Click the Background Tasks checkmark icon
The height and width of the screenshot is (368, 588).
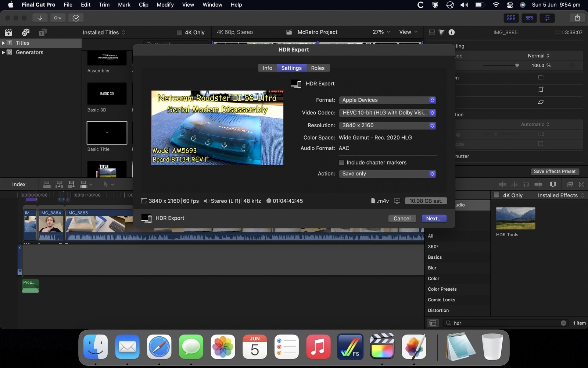coord(76,18)
